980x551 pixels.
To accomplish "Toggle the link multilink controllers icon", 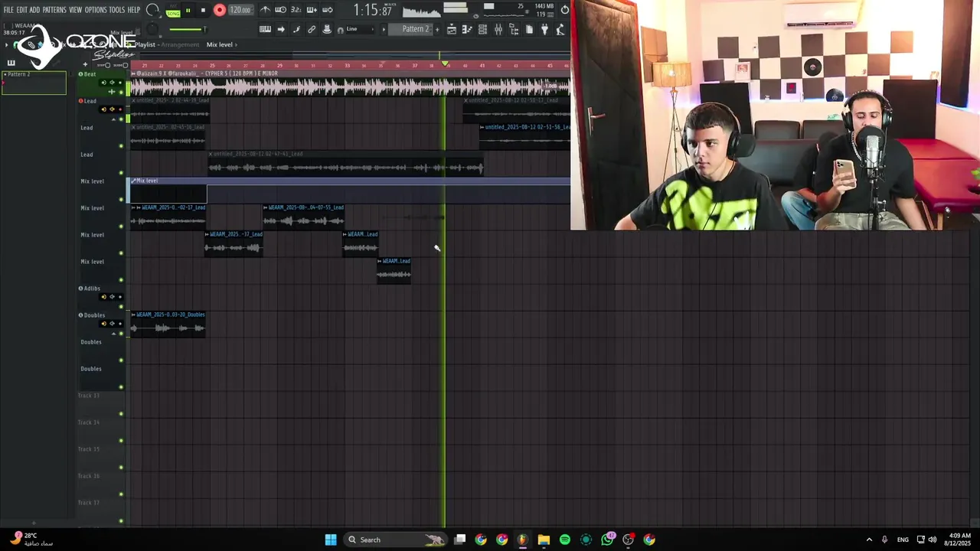I will (x=312, y=29).
